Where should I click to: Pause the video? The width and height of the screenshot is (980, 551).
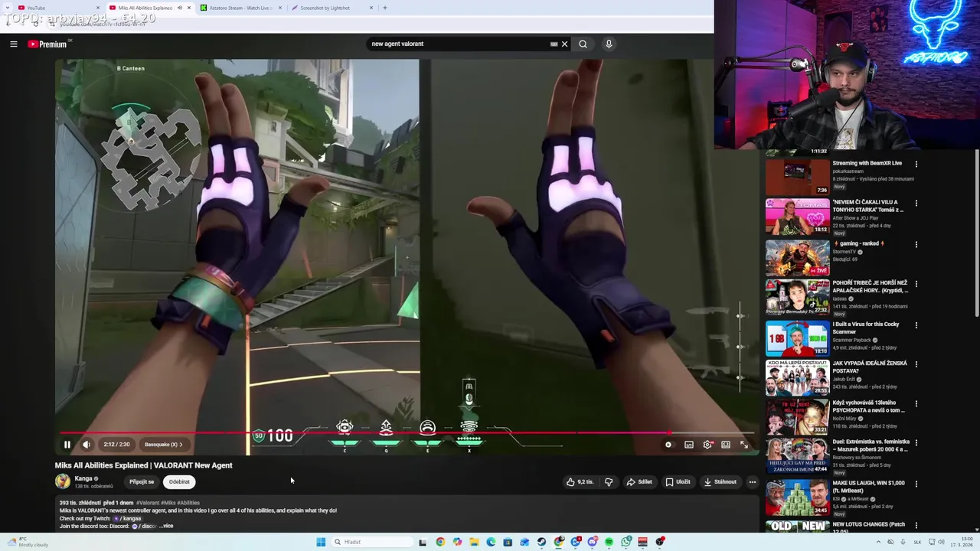67,445
